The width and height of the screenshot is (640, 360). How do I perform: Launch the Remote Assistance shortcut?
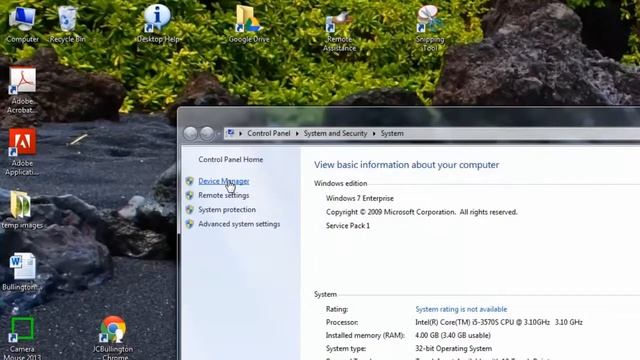339,29
